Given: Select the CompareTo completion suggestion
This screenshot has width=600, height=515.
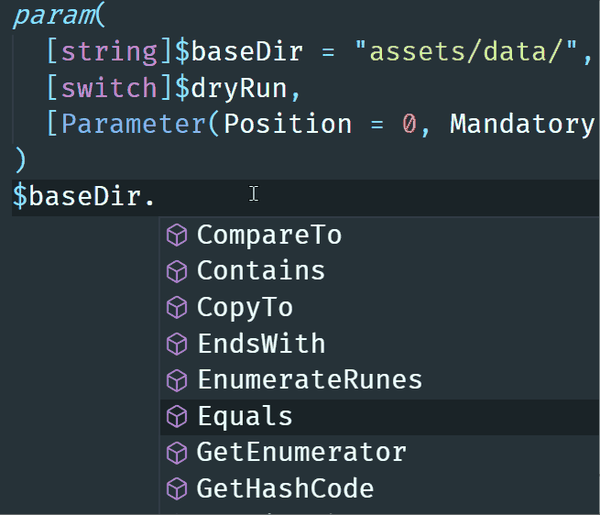Looking at the screenshot, I should (x=380, y=235).
